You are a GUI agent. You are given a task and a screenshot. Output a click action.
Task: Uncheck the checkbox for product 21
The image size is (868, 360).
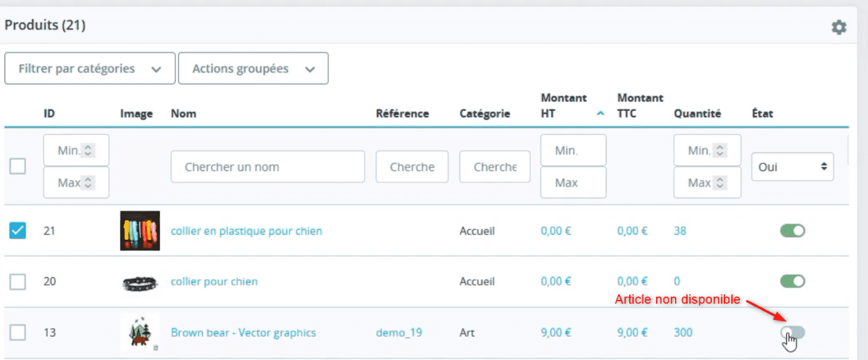18,230
